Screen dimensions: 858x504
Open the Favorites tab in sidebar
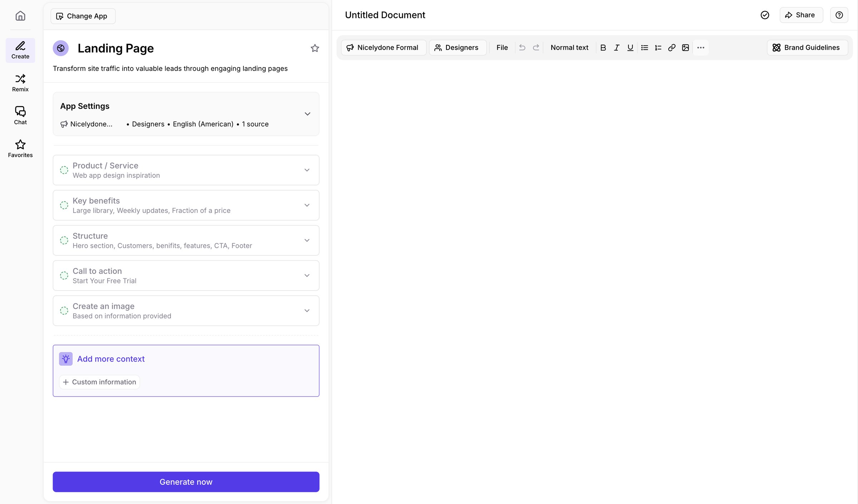click(x=20, y=149)
